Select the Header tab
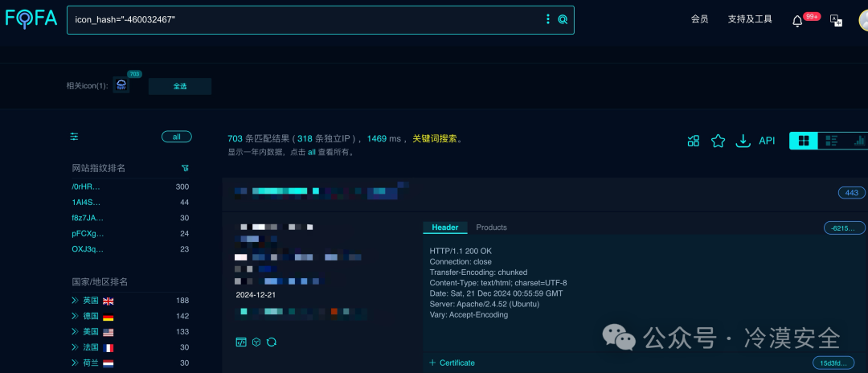The width and height of the screenshot is (868, 373). coord(445,227)
